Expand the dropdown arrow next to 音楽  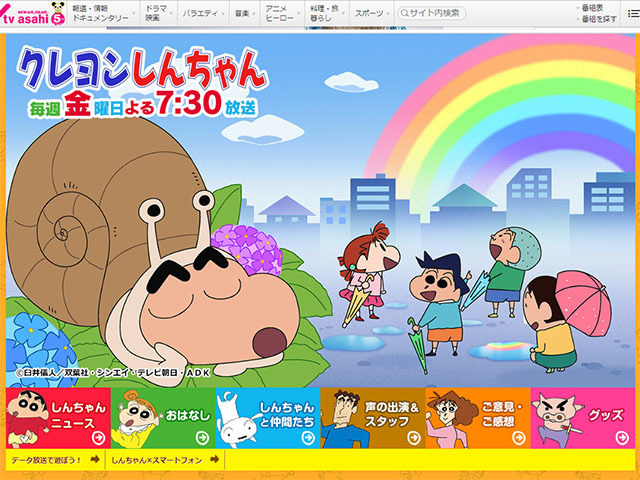[254, 14]
